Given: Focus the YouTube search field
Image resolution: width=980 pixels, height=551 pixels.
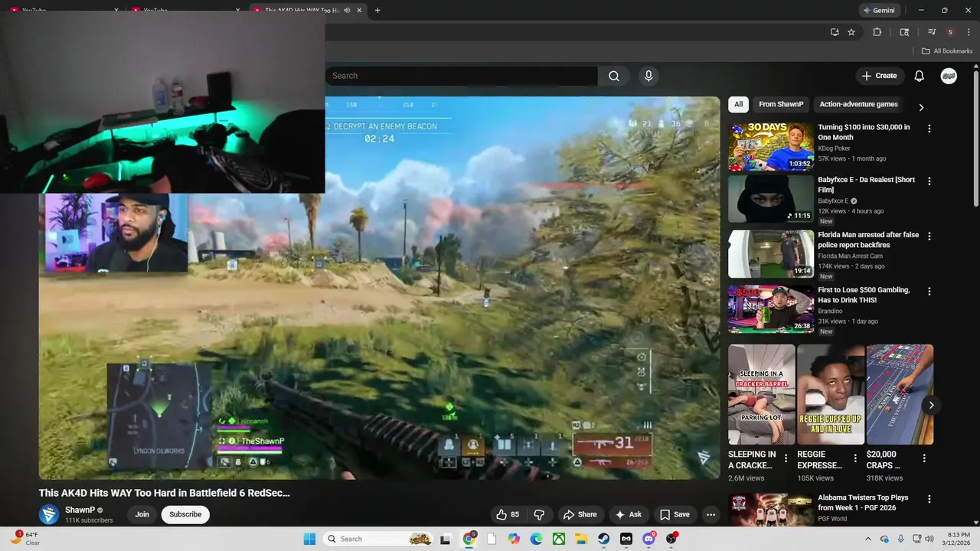Looking at the screenshot, I should (x=461, y=76).
